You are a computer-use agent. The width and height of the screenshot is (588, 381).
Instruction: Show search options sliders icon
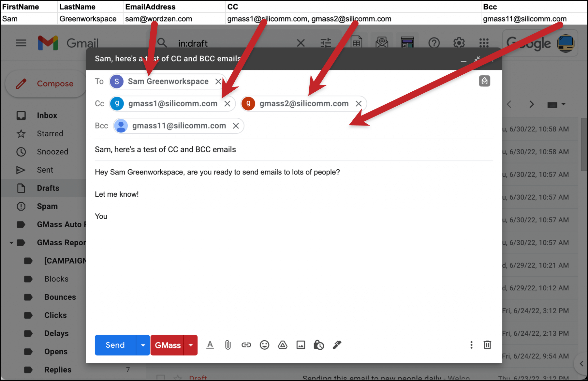point(326,43)
